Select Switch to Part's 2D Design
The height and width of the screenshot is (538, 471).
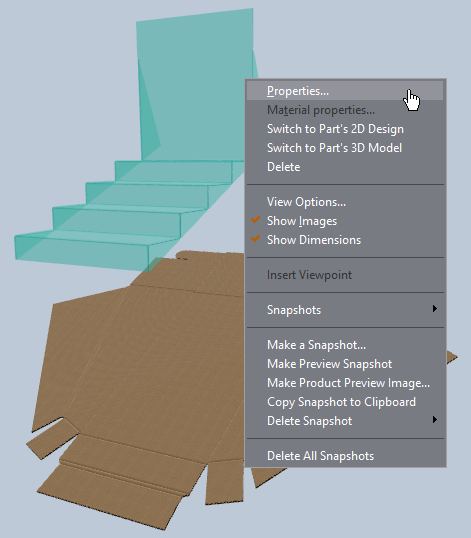(x=345, y=129)
